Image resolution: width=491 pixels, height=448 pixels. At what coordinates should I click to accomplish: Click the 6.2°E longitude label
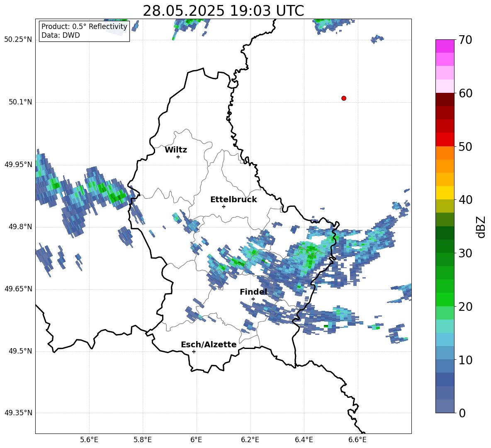tap(250, 440)
